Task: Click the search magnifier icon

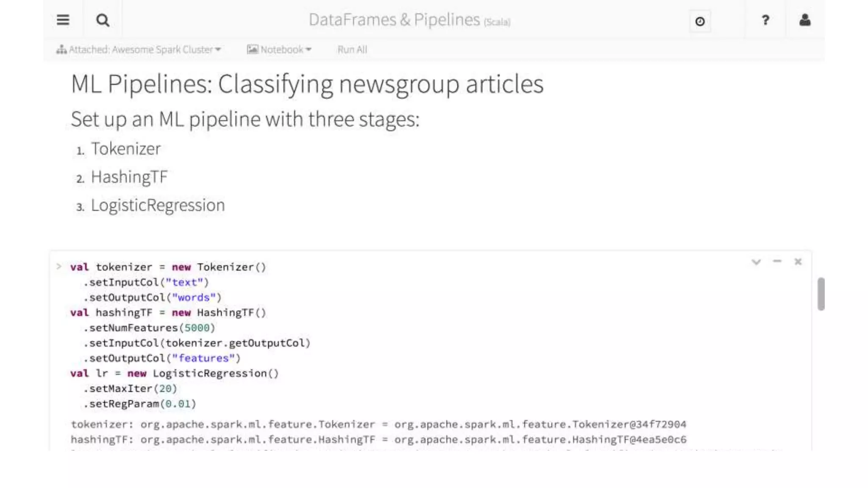Action: [x=103, y=20]
